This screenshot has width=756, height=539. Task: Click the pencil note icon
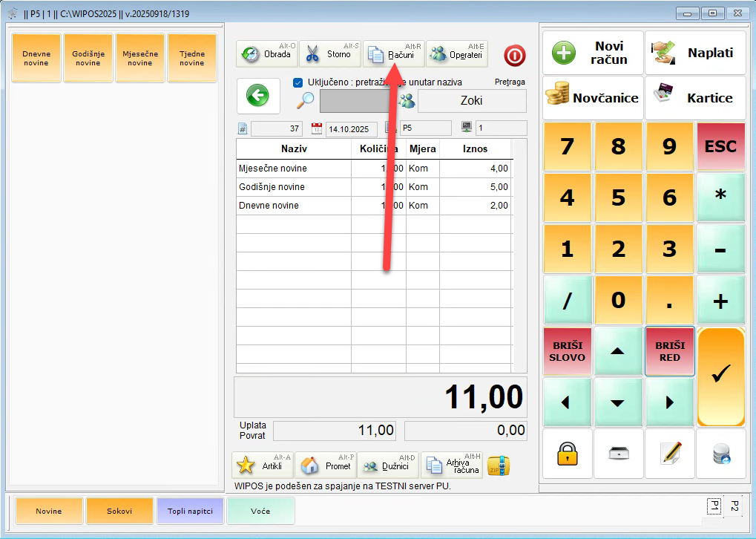pos(670,454)
